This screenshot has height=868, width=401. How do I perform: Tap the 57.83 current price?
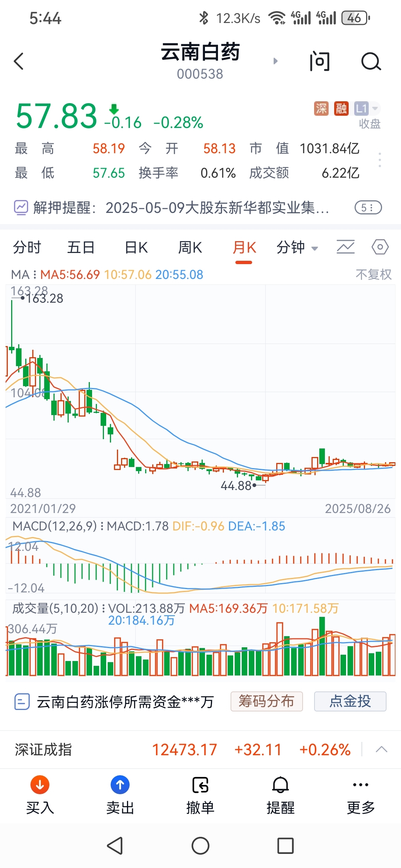point(56,116)
